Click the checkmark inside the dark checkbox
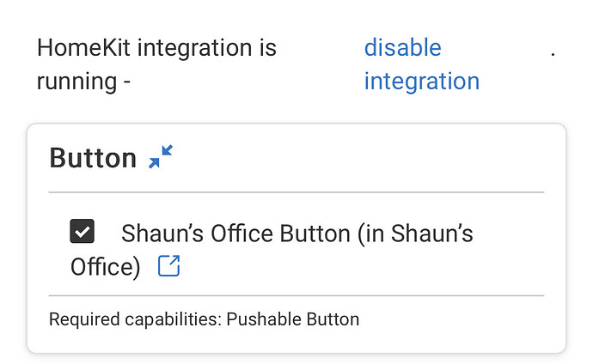 tap(82, 232)
